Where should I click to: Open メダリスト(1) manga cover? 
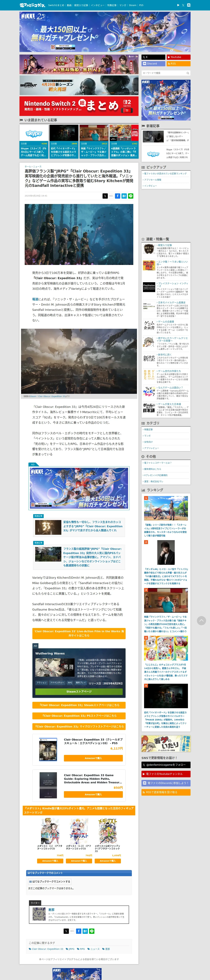pyautogui.click(x=50, y=831)
